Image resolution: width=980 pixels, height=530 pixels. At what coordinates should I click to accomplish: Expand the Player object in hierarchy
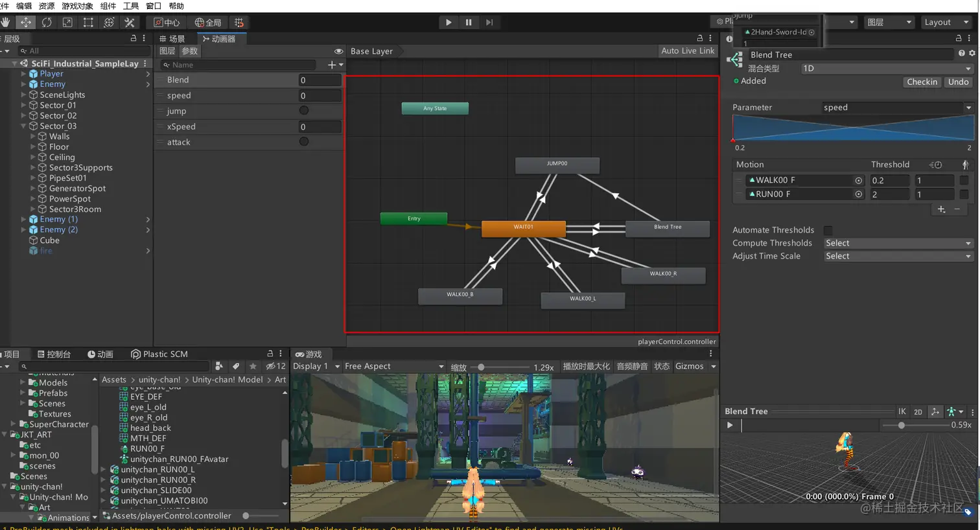pos(23,74)
